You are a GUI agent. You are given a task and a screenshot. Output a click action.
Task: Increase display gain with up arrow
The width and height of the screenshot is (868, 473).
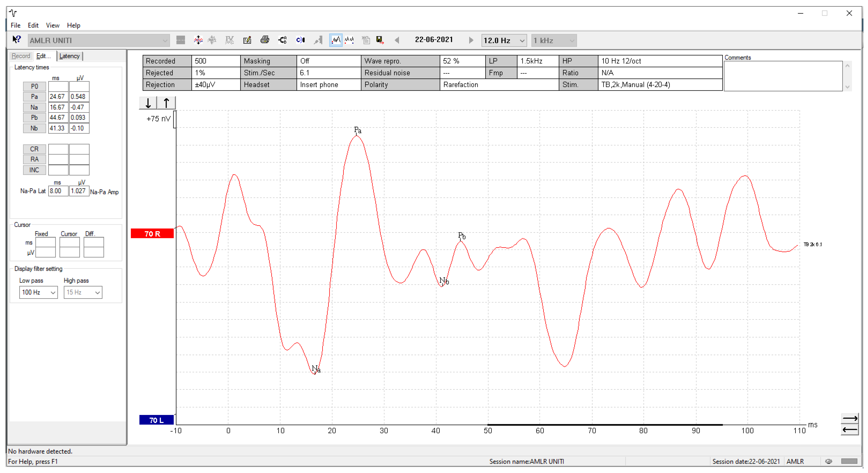click(166, 103)
